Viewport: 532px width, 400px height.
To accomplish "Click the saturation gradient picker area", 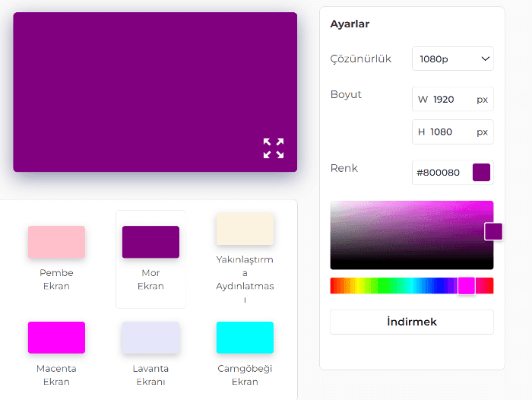I will [403, 235].
